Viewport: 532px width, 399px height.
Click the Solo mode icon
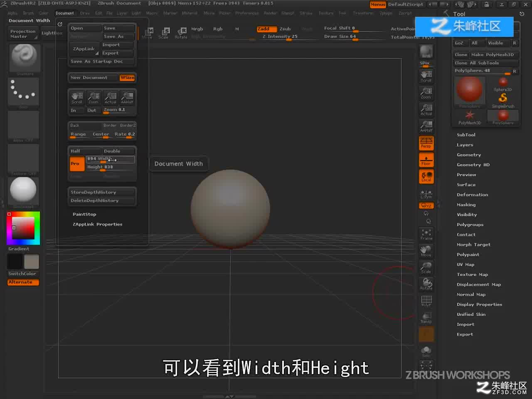[x=426, y=352]
